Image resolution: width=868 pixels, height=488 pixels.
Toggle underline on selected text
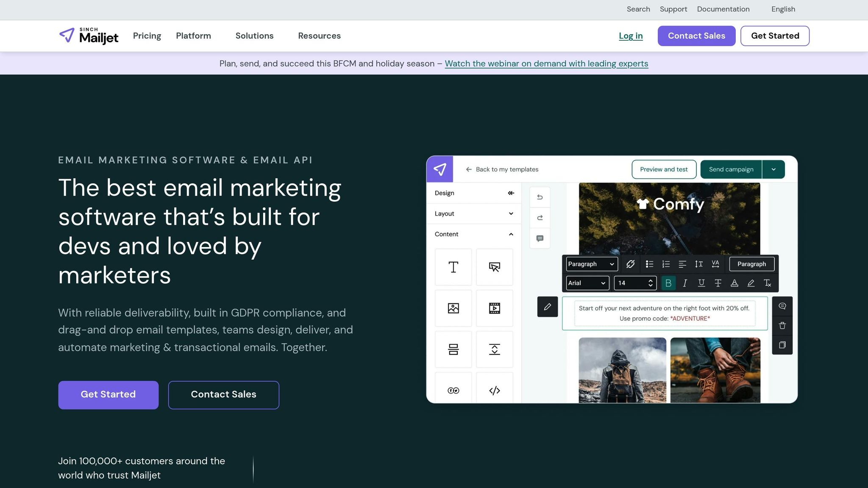(701, 283)
